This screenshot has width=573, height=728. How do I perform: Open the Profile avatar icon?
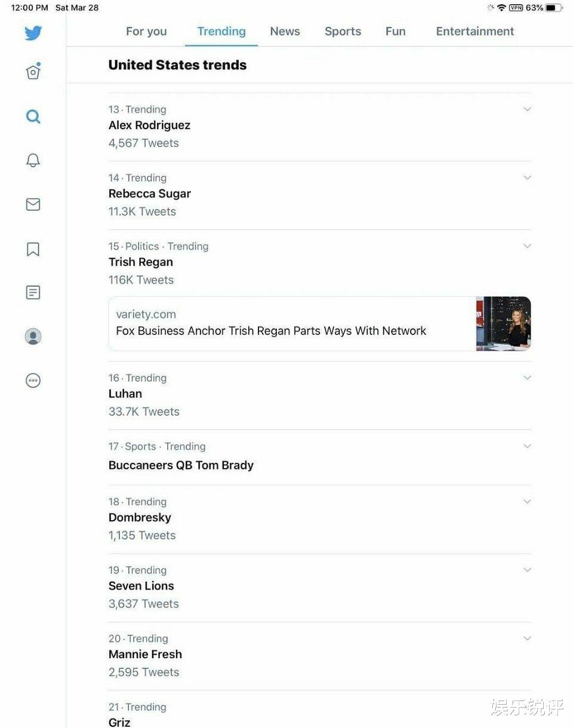point(33,336)
